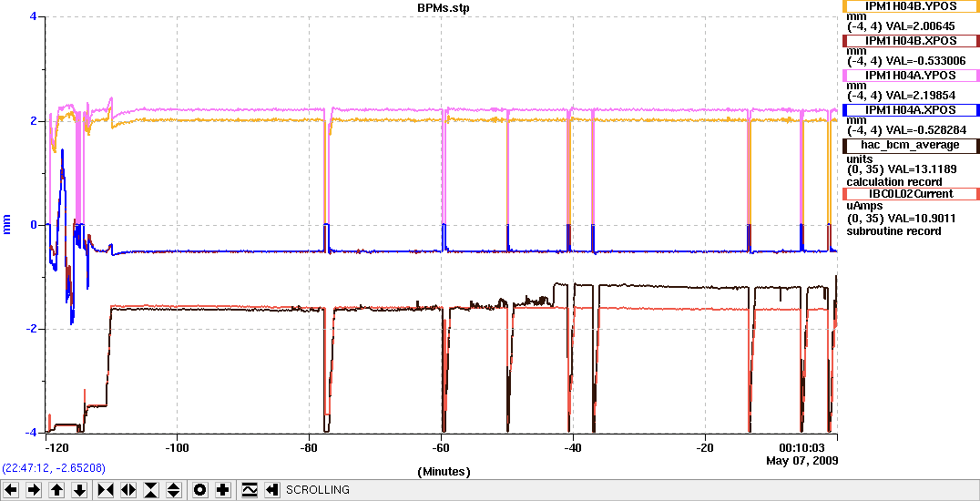Click the vertical zoom-out (up/down triangles) button

tap(174, 490)
